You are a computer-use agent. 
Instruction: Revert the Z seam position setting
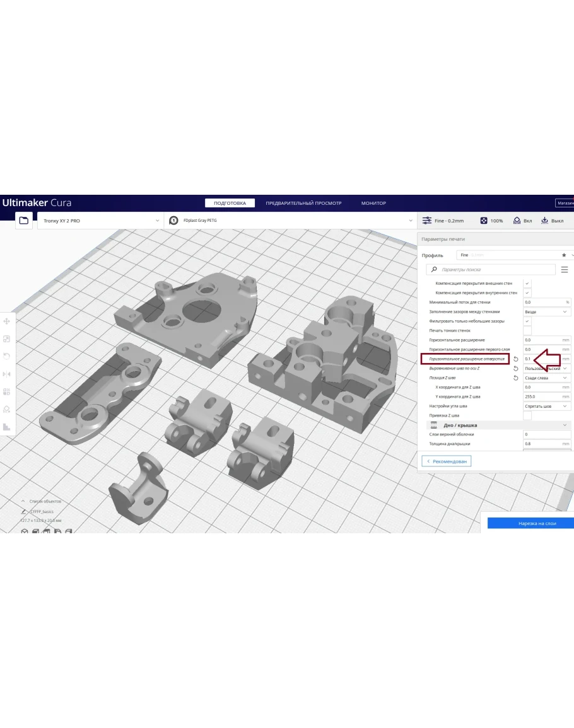point(516,378)
